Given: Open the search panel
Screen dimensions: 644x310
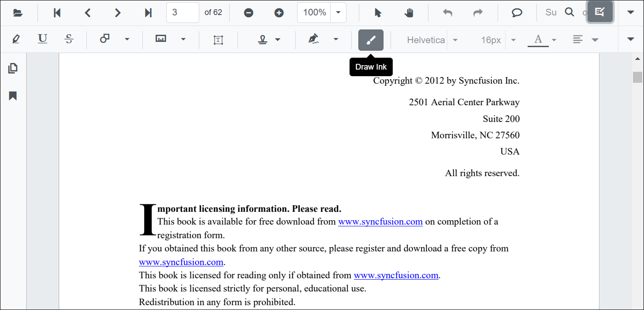Looking at the screenshot, I should (569, 13).
